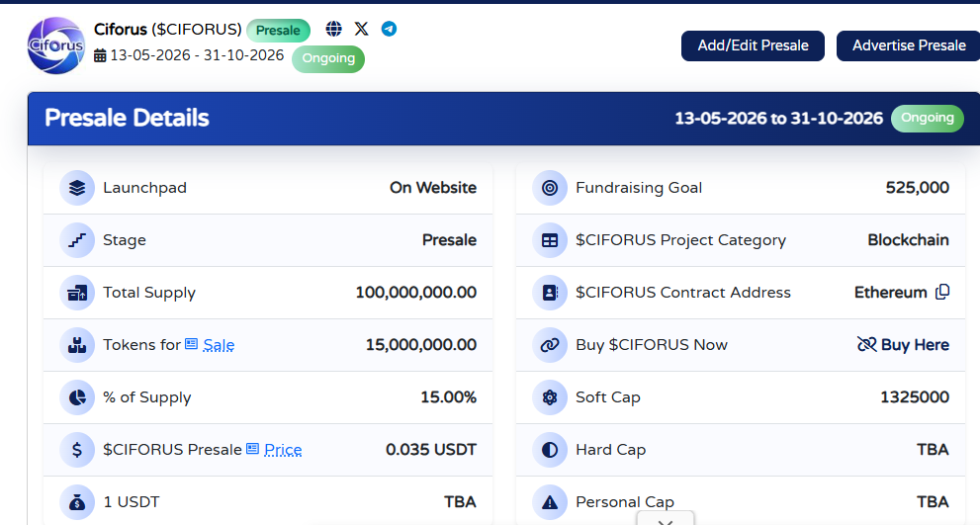Click the % of Supply pie chart icon
Image resolution: width=980 pixels, height=525 pixels.
(x=77, y=397)
